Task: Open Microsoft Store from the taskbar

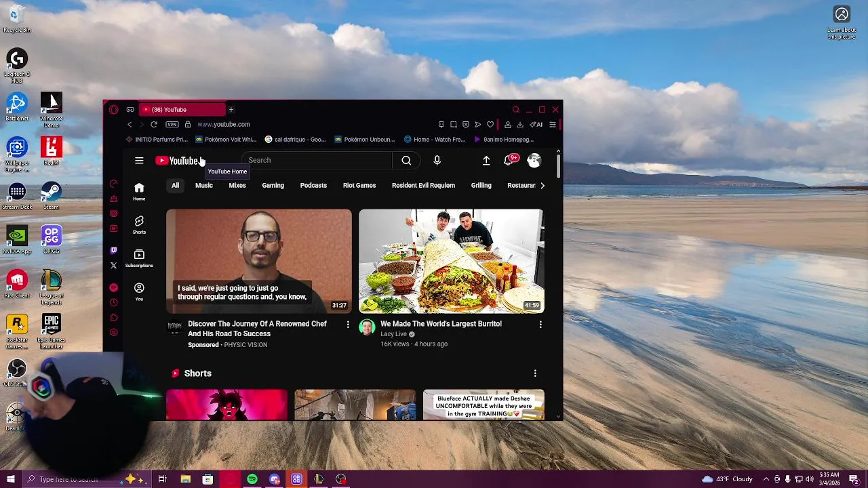Action: point(208,479)
